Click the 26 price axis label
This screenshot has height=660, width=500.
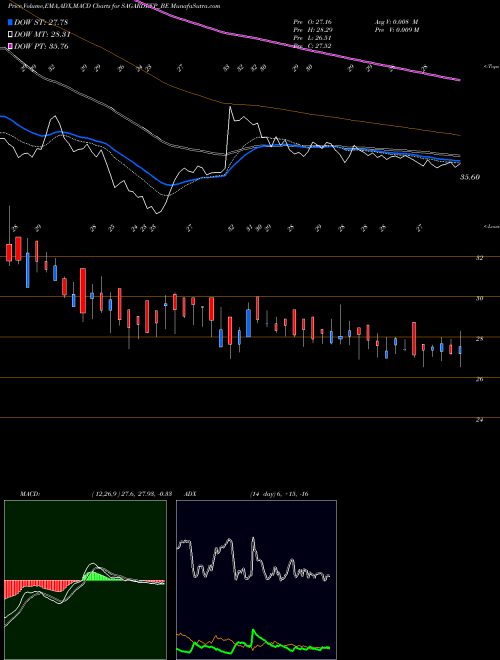[479, 379]
